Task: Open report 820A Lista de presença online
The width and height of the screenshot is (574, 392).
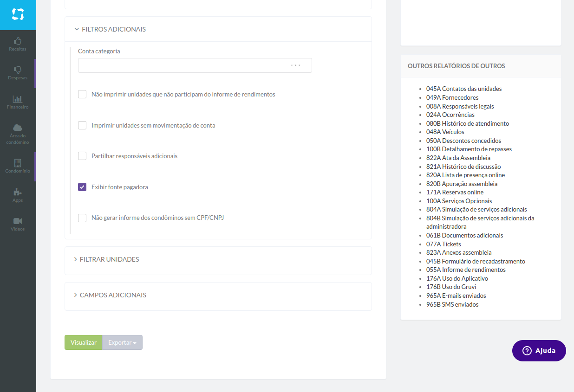Action: 465,175
